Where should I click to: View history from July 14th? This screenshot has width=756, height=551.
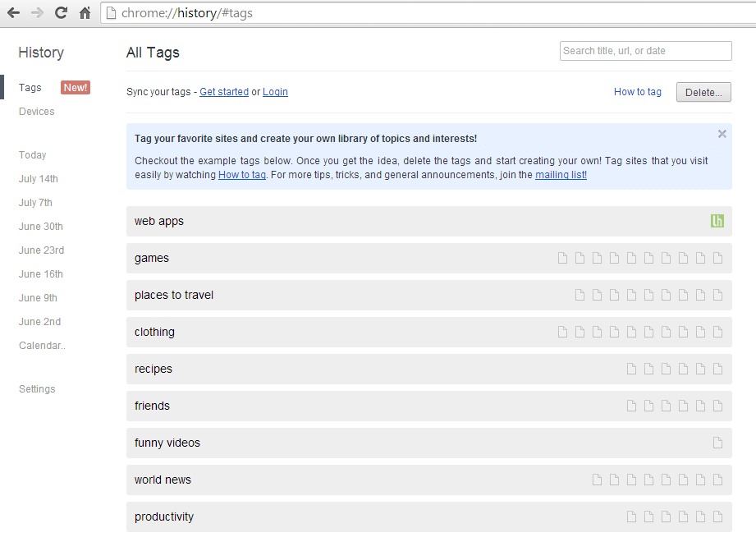[38, 178]
